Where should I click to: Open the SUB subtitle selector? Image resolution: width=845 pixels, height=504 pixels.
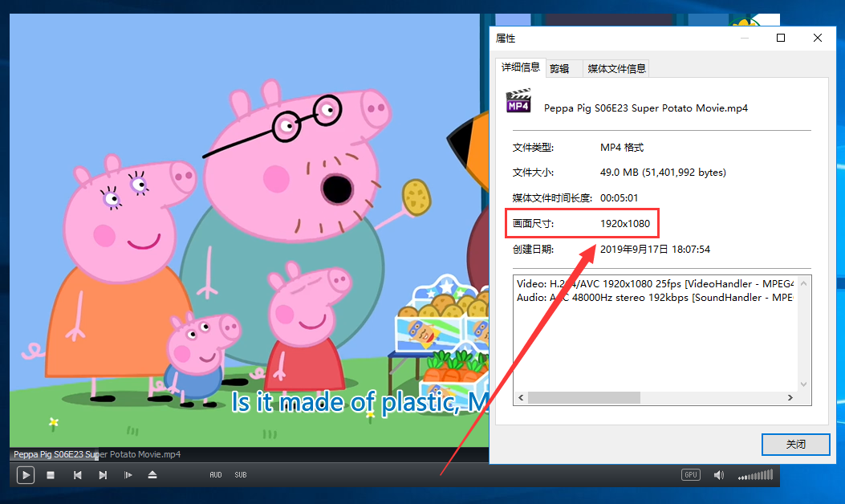click(x=241, y=475)
